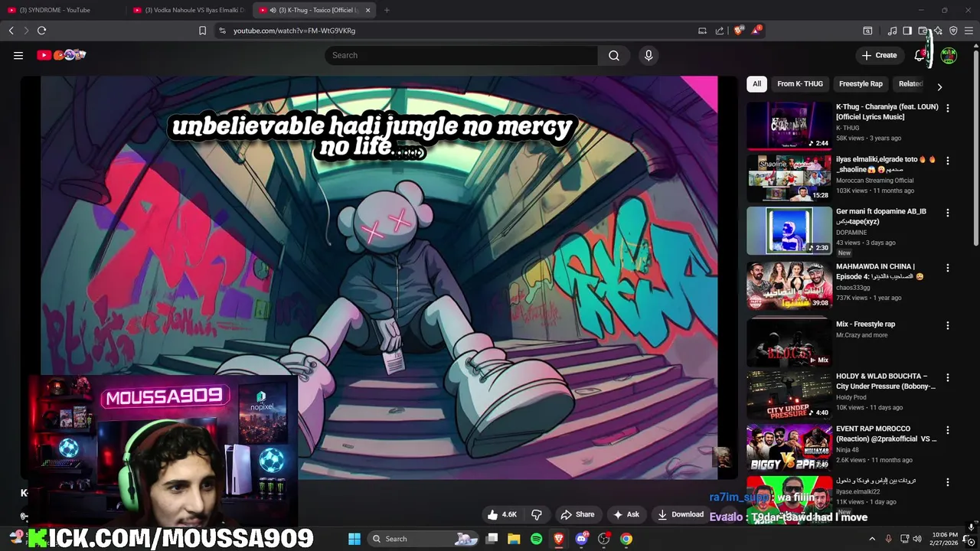Select the From K- THUG filter chip
Screen dimensions: 980x551
(x=800, y=84)
